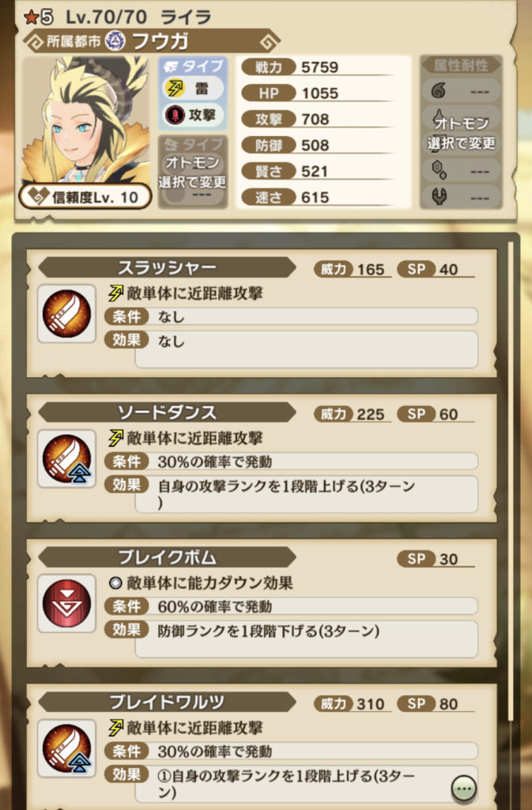Viewport: 532px width, 810px height.
Task: Tap the ブレイドワルツ skill icon
Action: (66, 748)
